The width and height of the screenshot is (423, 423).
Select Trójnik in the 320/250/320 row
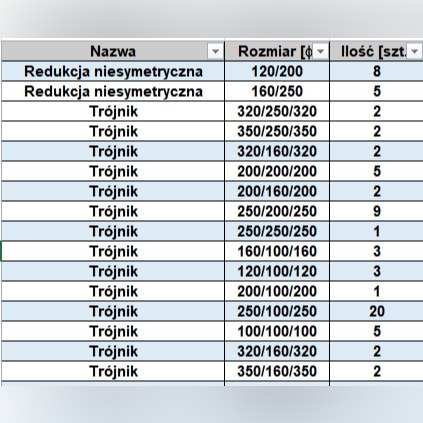pos(113,111)
